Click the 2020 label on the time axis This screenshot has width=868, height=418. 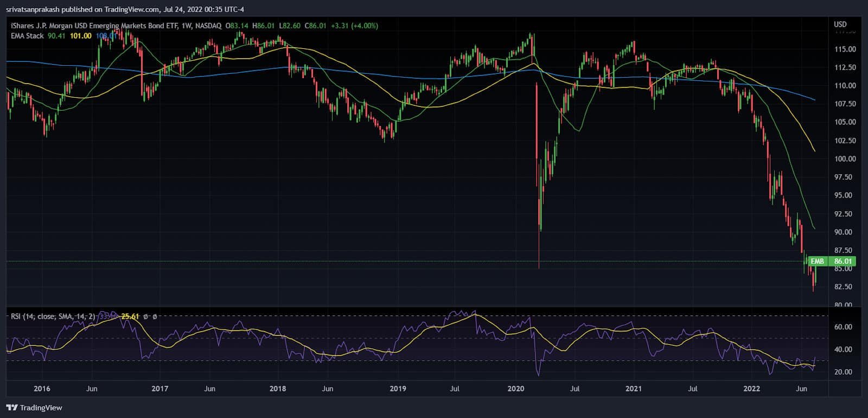515,389
